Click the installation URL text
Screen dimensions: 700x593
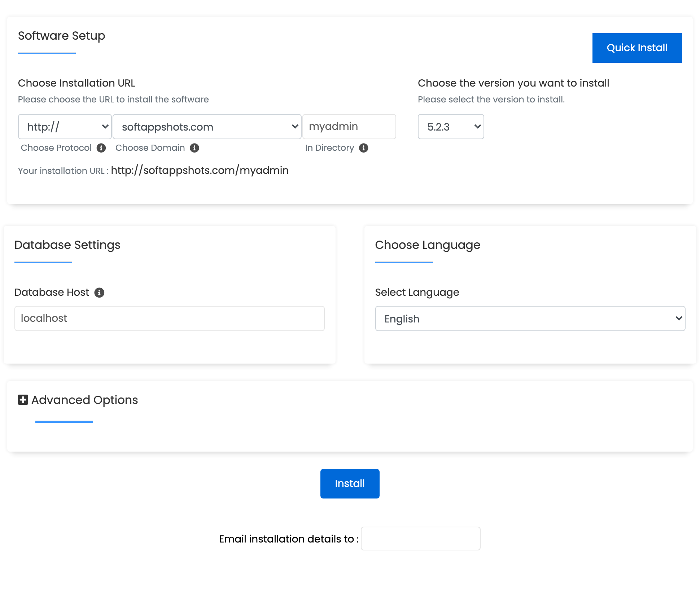[199, 170]
